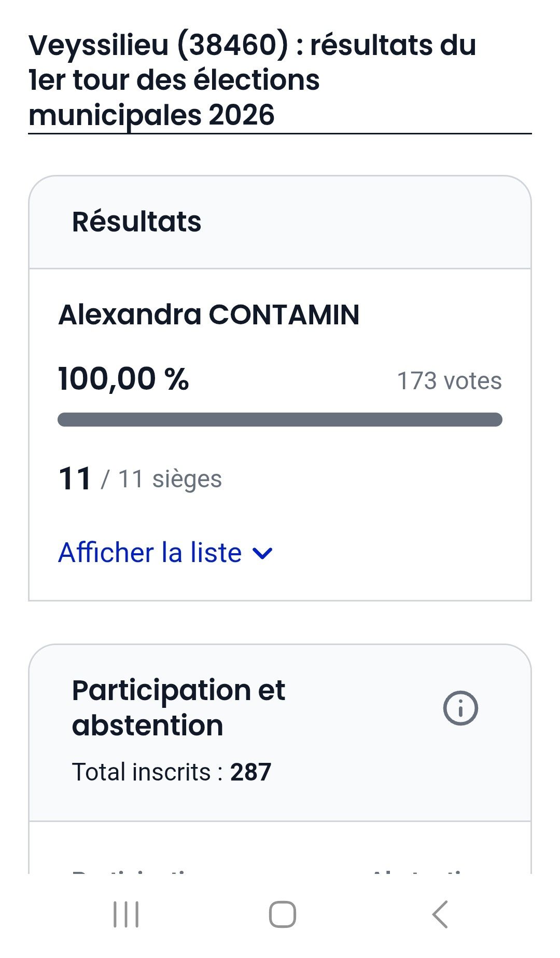Viewport: 560px width, 958px height.
Task: Open the Android recent apps button
Action: click(126, 914)
